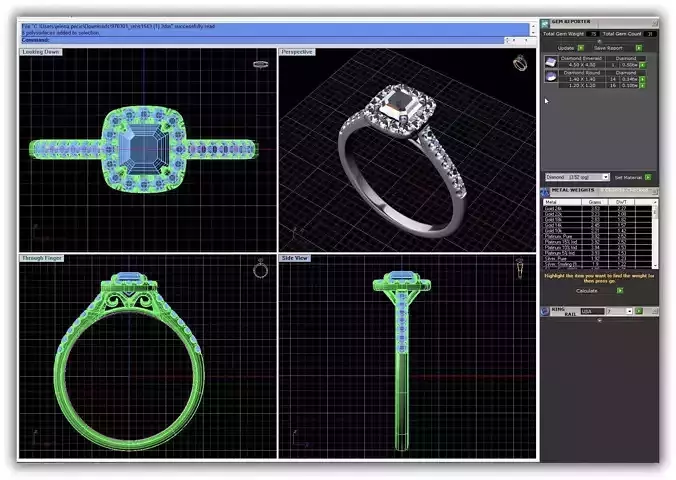Open the Diamond material dropdown
The image size is (676, 480).
[x=605, y=177]
